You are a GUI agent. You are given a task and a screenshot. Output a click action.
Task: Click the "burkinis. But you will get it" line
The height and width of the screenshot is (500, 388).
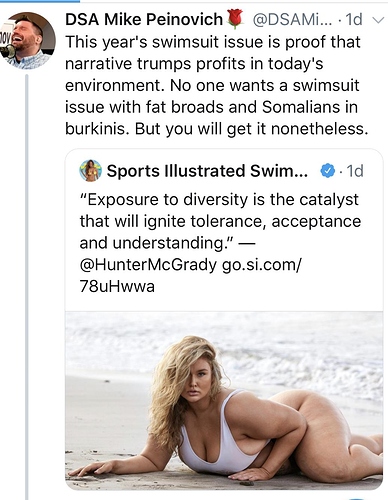pyautogui.click(x=217, y=129)
